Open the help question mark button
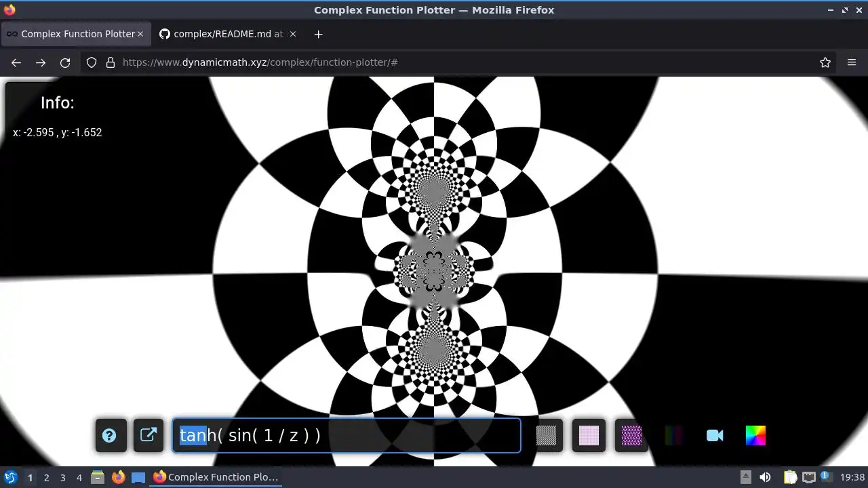 tap(110, 436)
